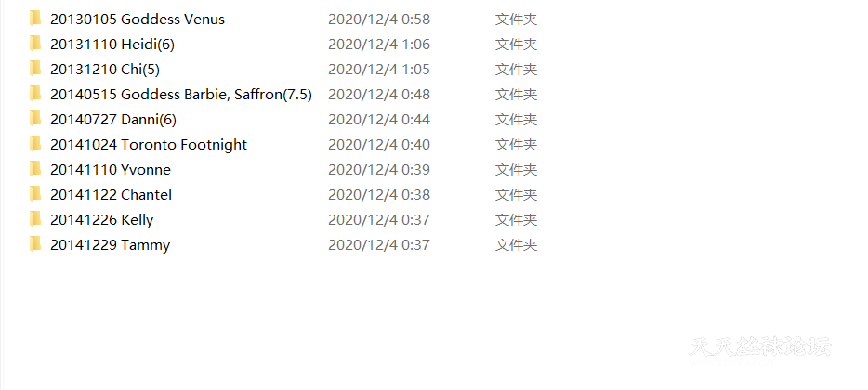868x390 pixels.
Task: Click the 20141226 Kelly name label
Action: [x=102, y=220]
